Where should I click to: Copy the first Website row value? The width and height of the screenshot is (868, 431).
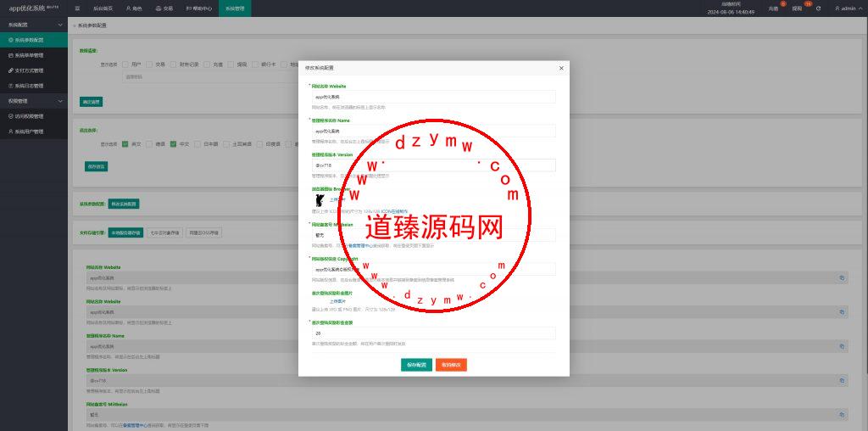click(842, 278)
